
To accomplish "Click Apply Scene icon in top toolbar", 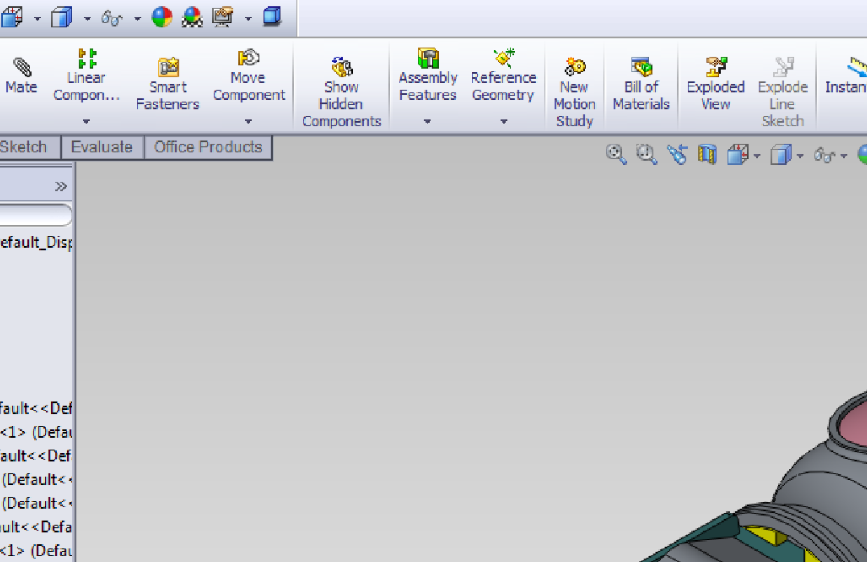I will tap(192, 17).
